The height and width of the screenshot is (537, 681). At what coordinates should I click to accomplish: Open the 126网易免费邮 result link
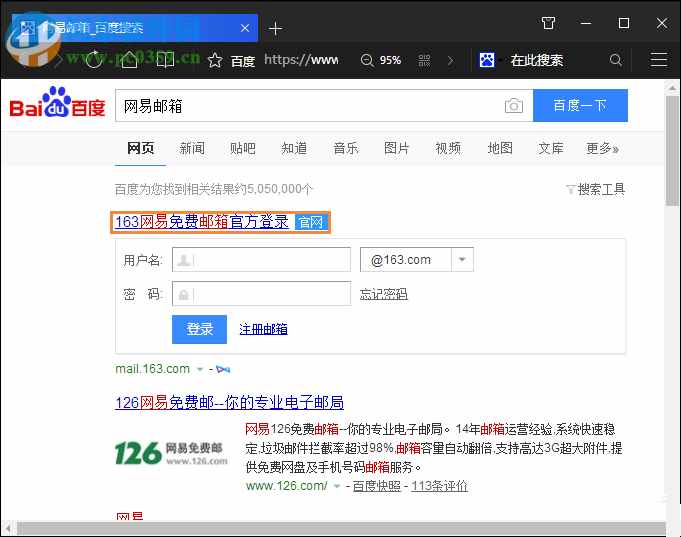pos(229,402)
